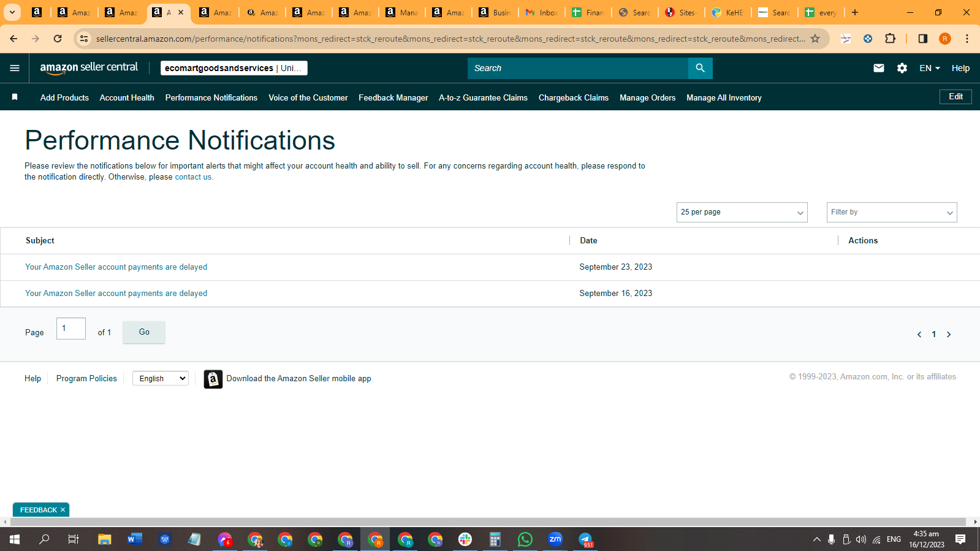Image resolution: width=980 pixels, height=551 pixels.
Task: Click Download the Amazon Seller mobile app
Action: tap(298, 379)
